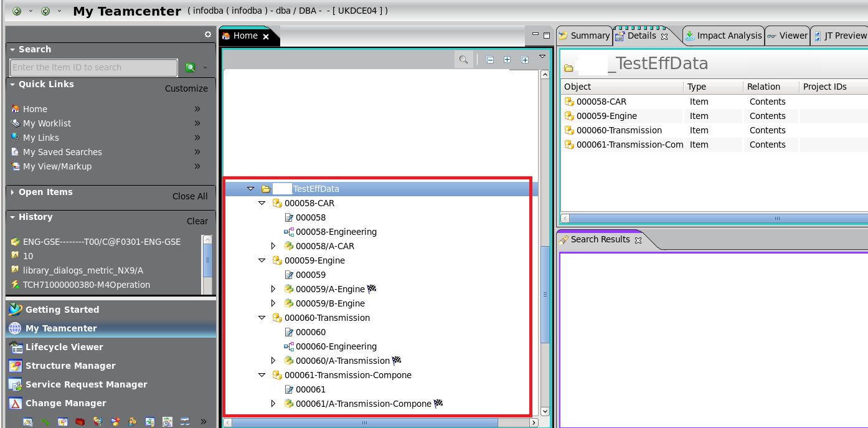This screenshot has width=868, height=428.
Task: Expand the Open Items section
Action: point(12,192)
